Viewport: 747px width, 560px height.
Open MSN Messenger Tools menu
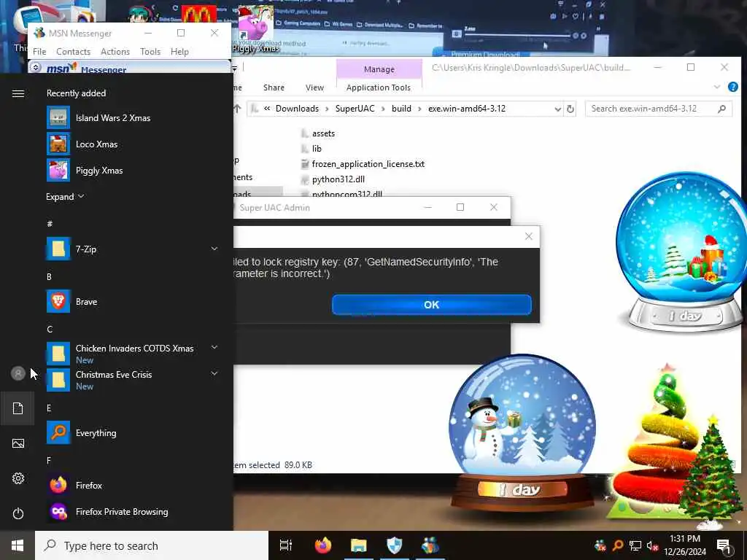tap(150, 52)
